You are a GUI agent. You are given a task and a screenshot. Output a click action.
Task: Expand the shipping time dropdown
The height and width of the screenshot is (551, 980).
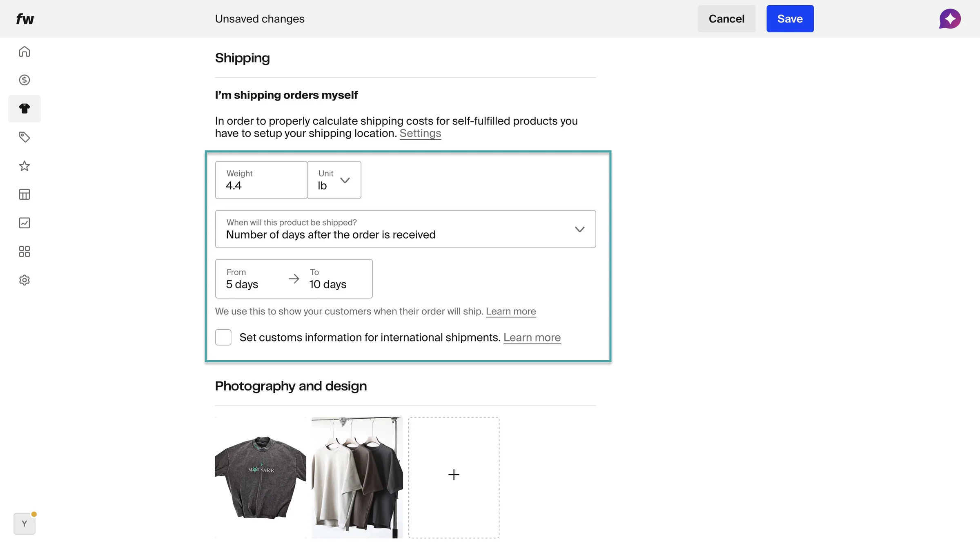click(405, 229)
